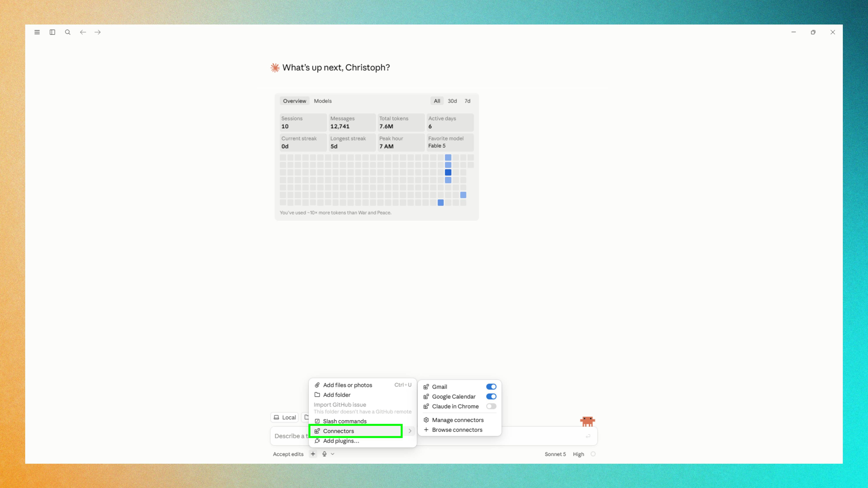Click the Claude in Chrome connector icon
The width and height of the screenshot is (868, 488).
[426, 406]
